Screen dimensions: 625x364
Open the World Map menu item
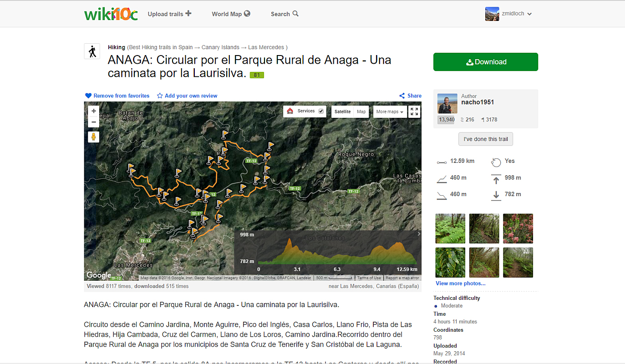231,14
